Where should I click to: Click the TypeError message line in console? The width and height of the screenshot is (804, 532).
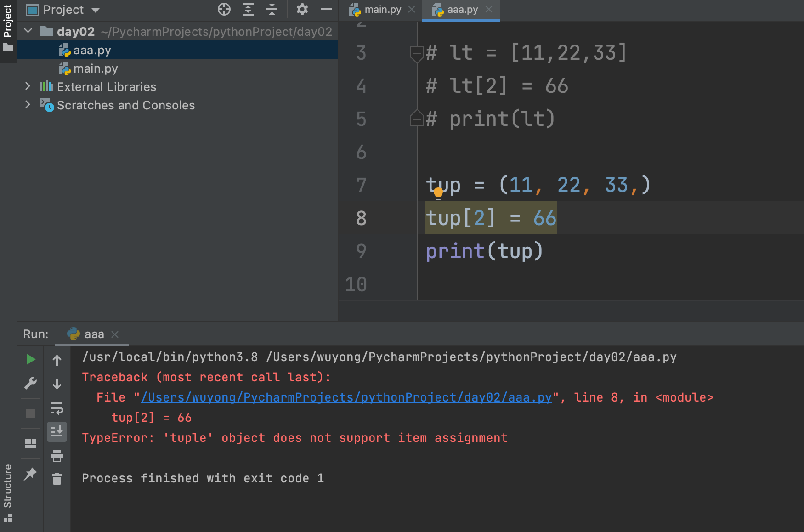tap(294, 438)
